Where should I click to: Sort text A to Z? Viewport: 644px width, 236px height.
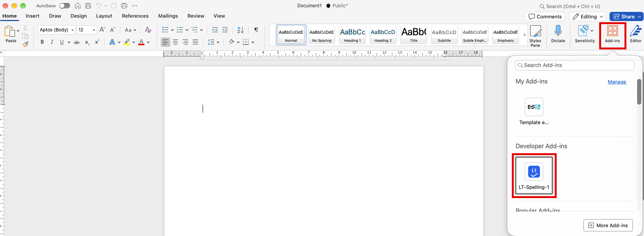point(241,29)
